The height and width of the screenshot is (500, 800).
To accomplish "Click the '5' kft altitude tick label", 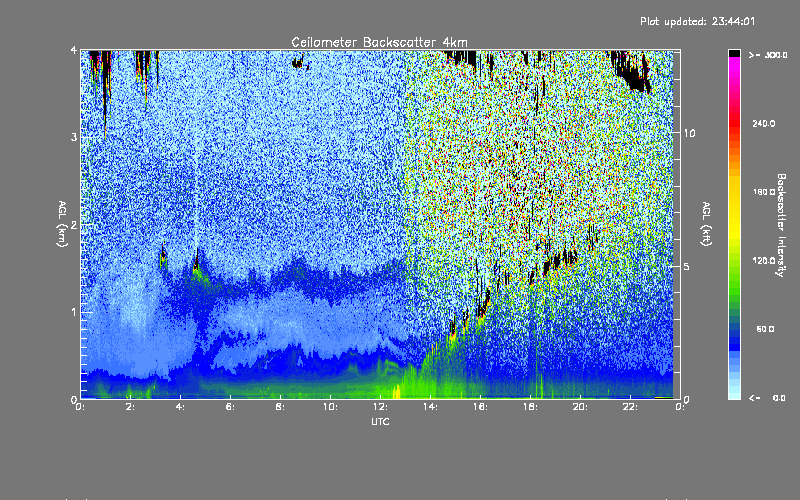I will coord(687,266).
